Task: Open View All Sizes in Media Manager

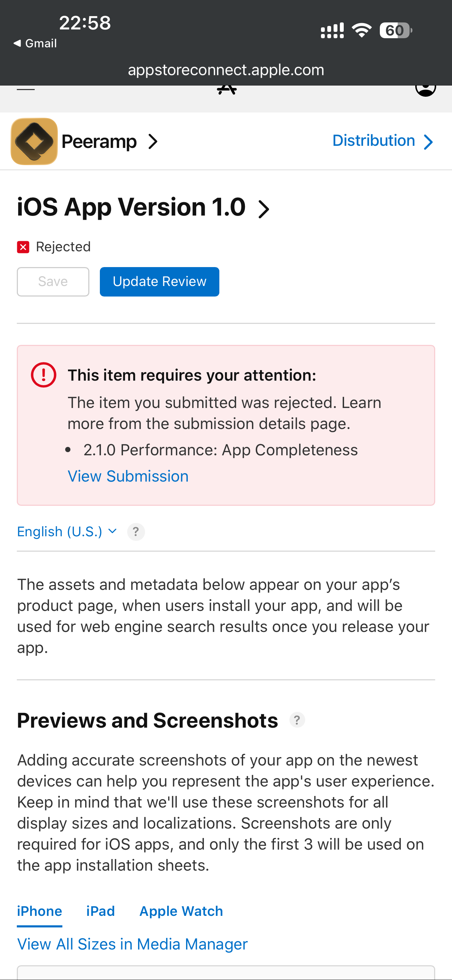Action: click(x=132, y=944)
